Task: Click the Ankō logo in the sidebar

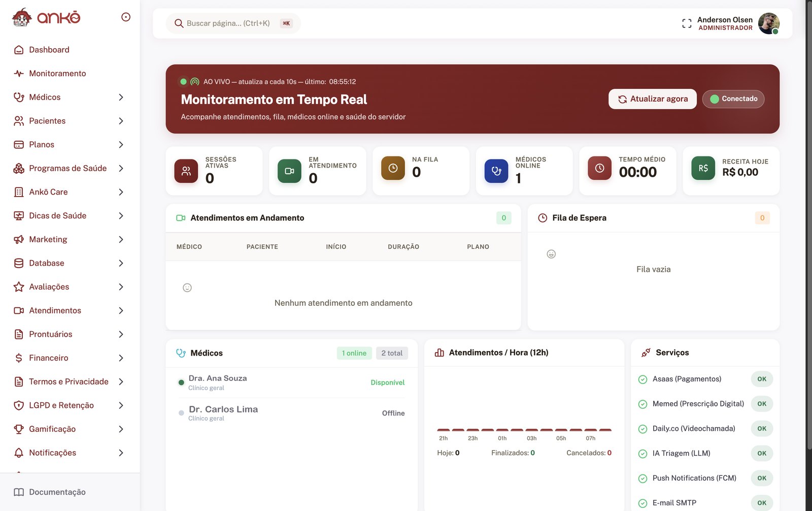Action: [x=46, y=17]
